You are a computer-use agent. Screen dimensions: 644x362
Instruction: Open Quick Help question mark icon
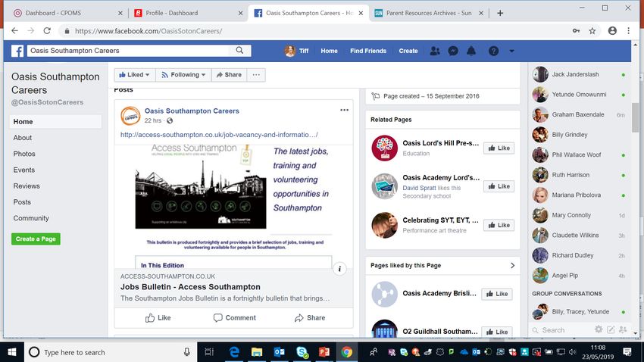point(494,51)
